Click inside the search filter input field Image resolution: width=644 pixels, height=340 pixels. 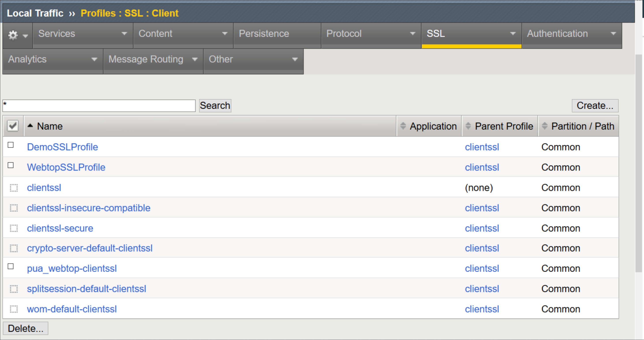(x=99, y=105)
